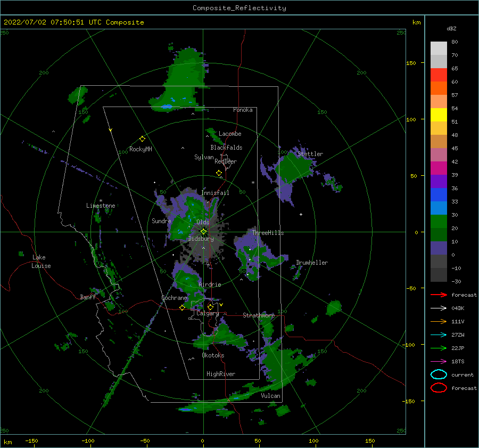Click the white plus marker north of Drumheller

coord(301,214)
